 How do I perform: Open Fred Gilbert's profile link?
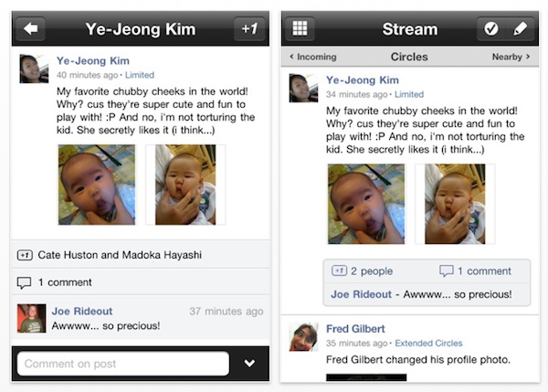[x=355, y=329]
